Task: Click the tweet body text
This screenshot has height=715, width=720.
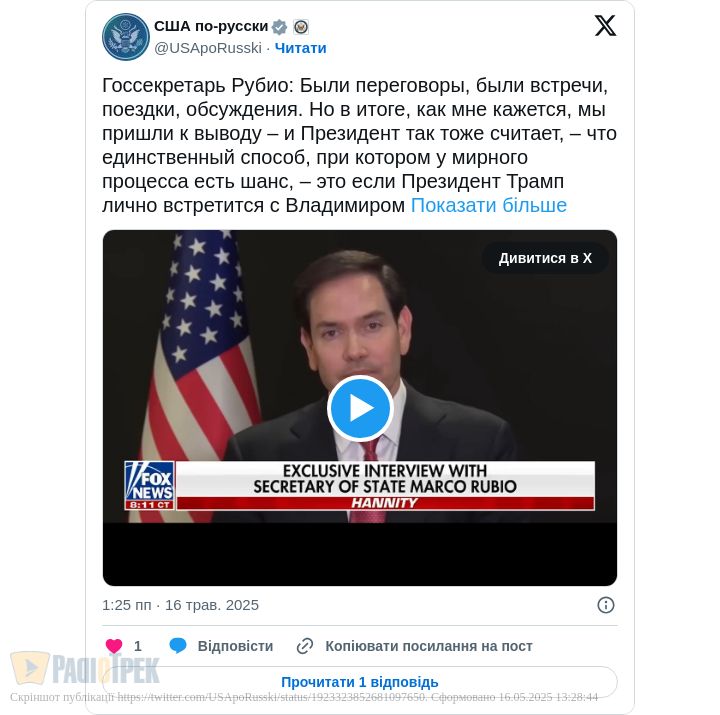Action: (359, 145)
